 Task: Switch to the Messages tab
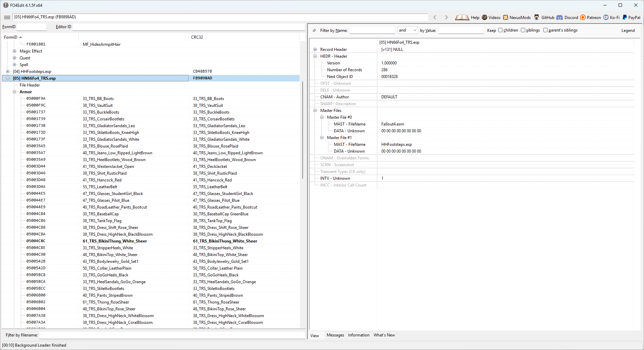tap(335, 335)
